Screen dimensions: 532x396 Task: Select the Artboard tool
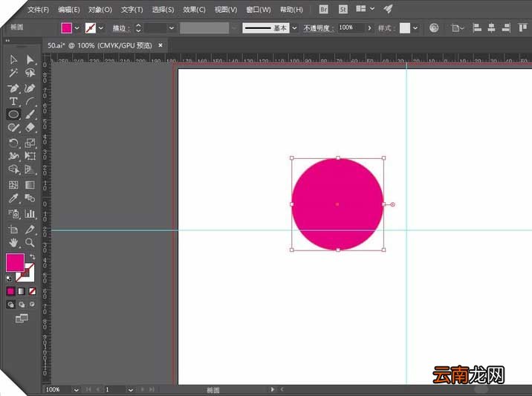tap(13, 230)
